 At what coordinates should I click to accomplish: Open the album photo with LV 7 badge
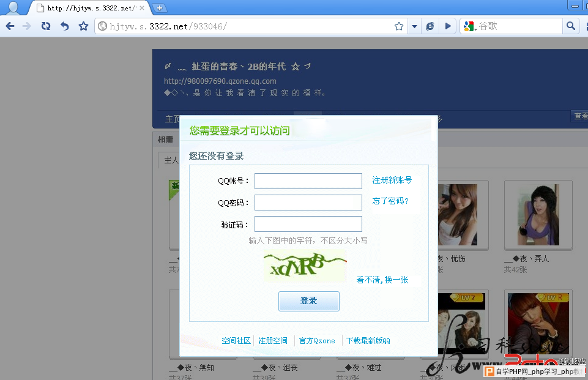click(463, 324)
